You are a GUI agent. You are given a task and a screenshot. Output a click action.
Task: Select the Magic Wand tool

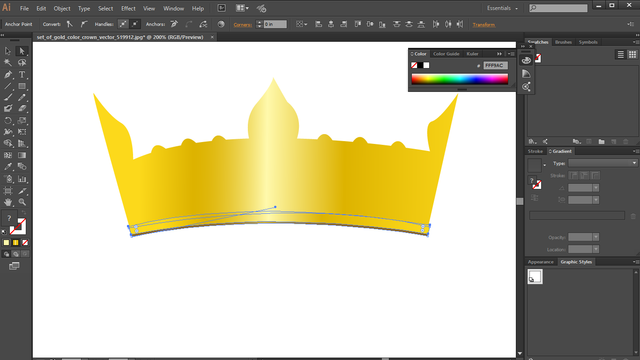point(8,63)
